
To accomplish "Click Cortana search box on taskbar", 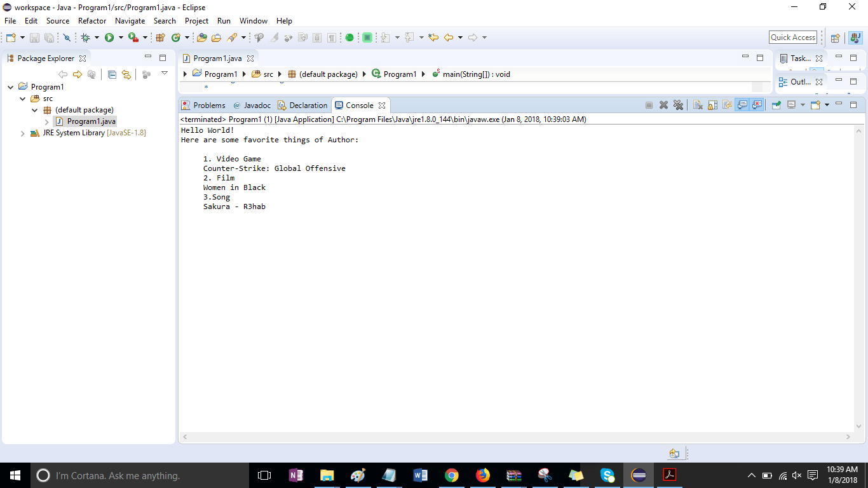I will (x=140, y=475).
